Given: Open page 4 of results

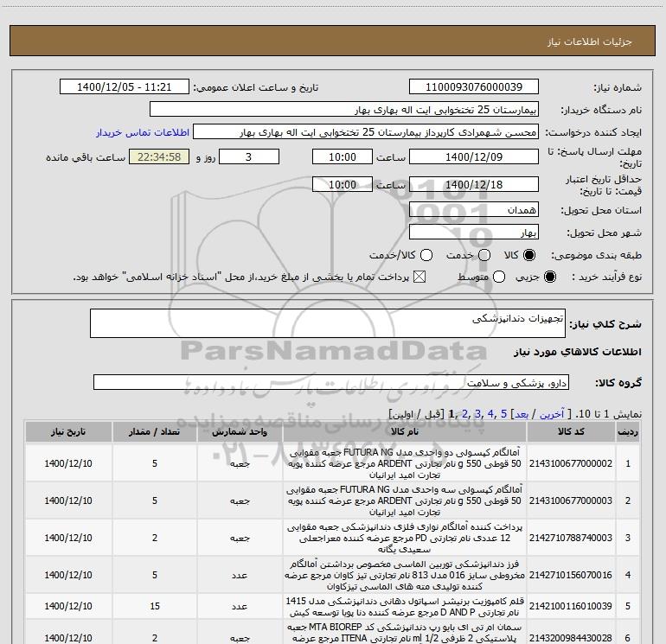Looking at the screenshot, I should tap(490, 414).
